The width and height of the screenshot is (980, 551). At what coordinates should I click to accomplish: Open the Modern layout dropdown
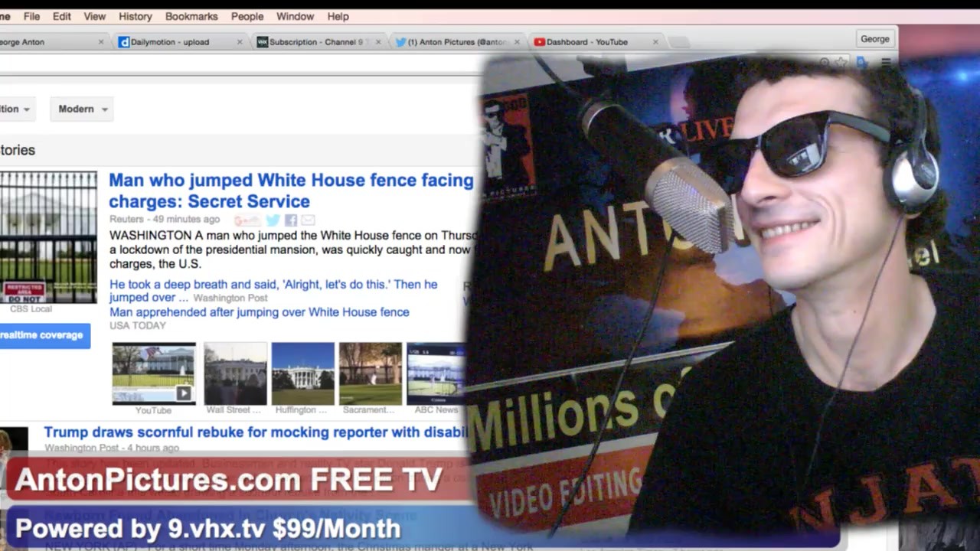pyautogui.click(x=83, y=109)
